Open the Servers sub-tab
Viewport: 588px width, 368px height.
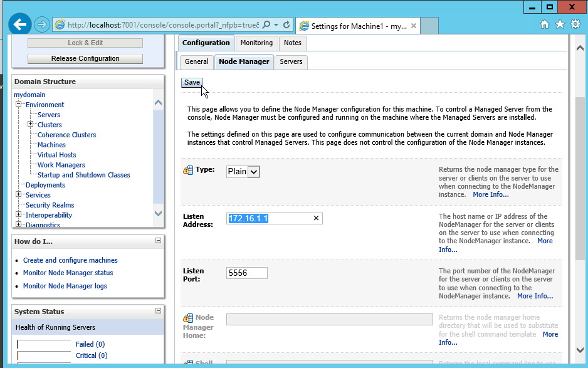pyautogui.click(x=291, y=61)
